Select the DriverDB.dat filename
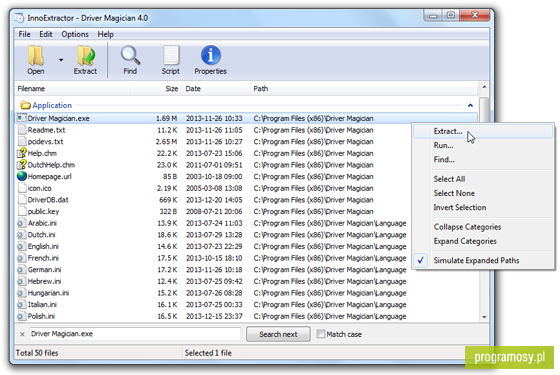Viewport: 560px width, 375px height. (x=48, y=200)
